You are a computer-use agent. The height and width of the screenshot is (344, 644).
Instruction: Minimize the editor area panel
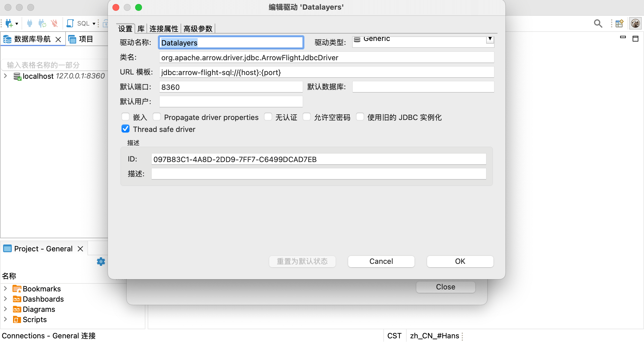(623, 37)
